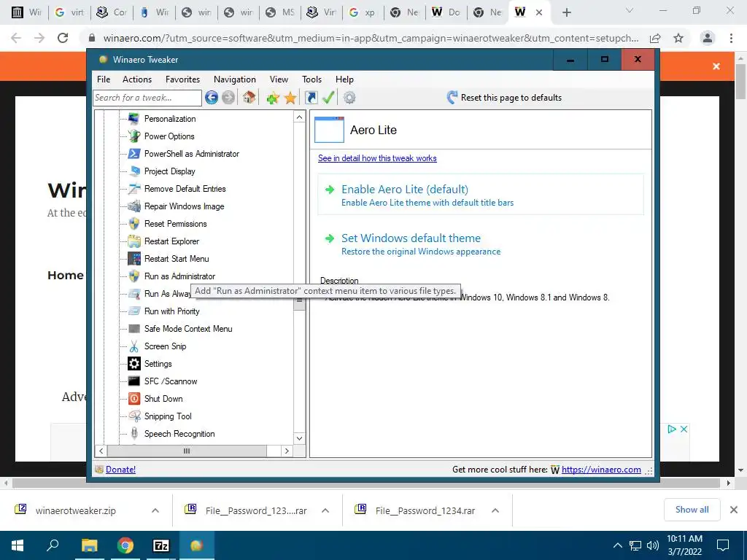Click the shortcut export icon in Tweaker toolbar
This screenshot has height=560, width=747.
pos(311,98)
